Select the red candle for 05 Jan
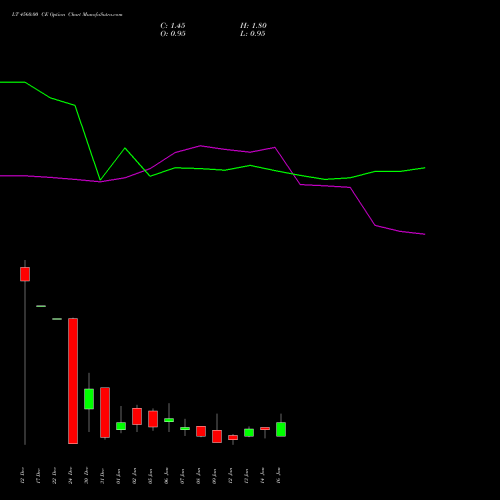This screenshot has height=500, width=500. click(153, 419)
